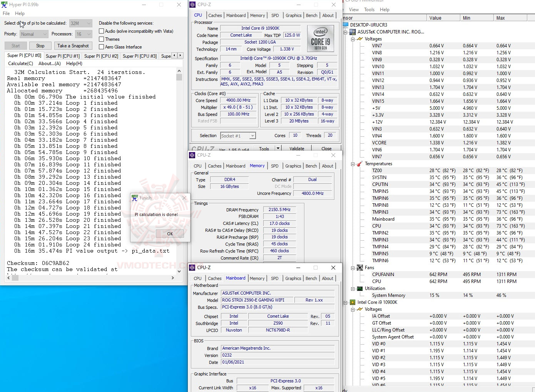Click the CPU-Z title bar icon in the Motherboard window
Viewport: 535px width, 392px height.
pyautogui.click(x=192, y=268)
